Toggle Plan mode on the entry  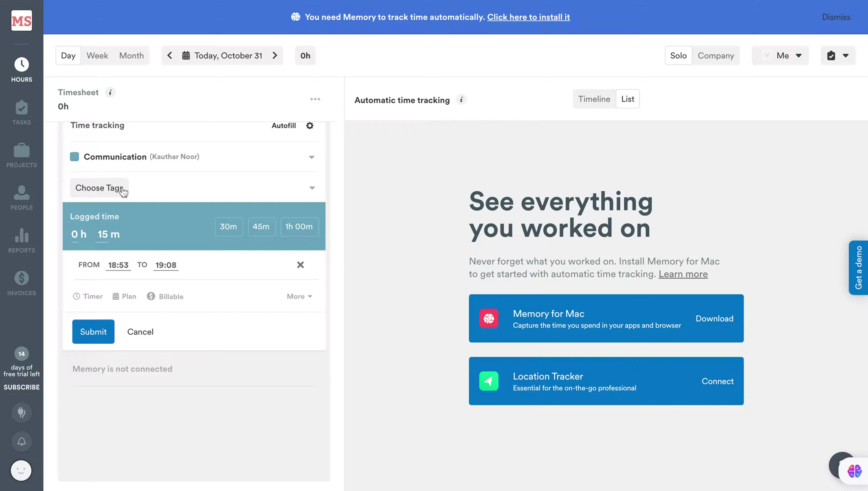point(124,296)
